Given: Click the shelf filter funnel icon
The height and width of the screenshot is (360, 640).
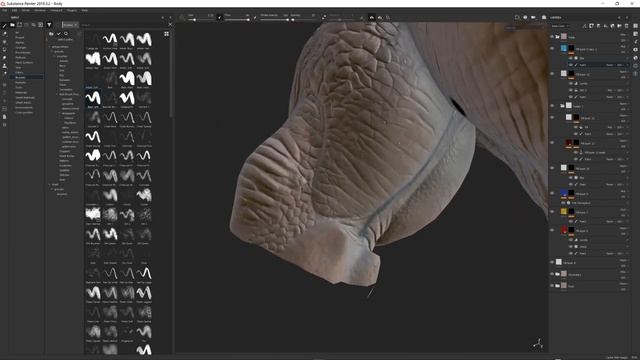Looking at the screenshot, I should tap(49, 25).
